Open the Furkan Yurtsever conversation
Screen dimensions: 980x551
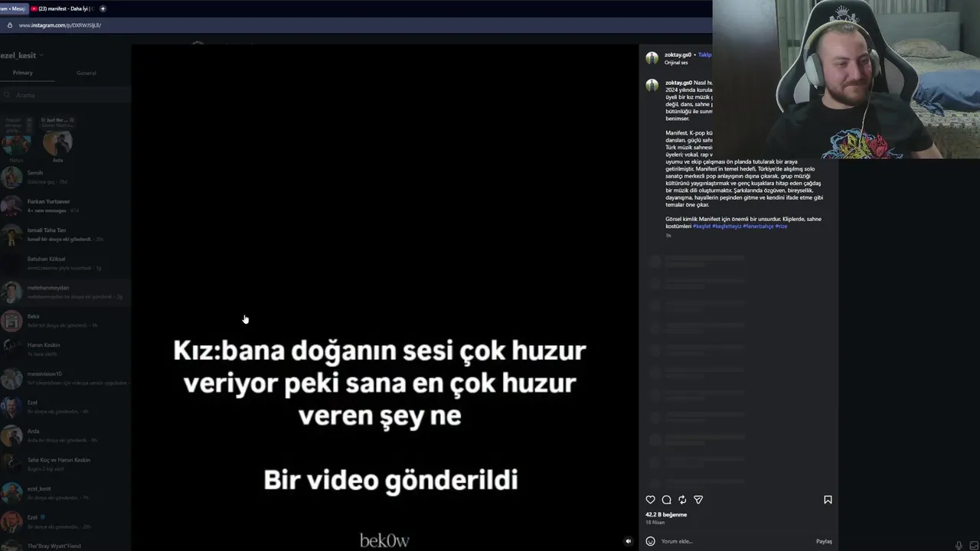tap(65, 206)
